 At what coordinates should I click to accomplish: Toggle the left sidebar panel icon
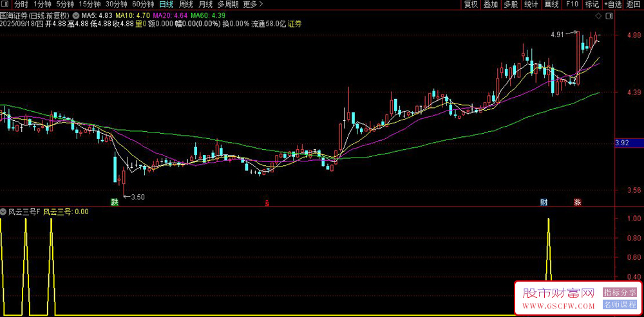(x=5, y=5)
